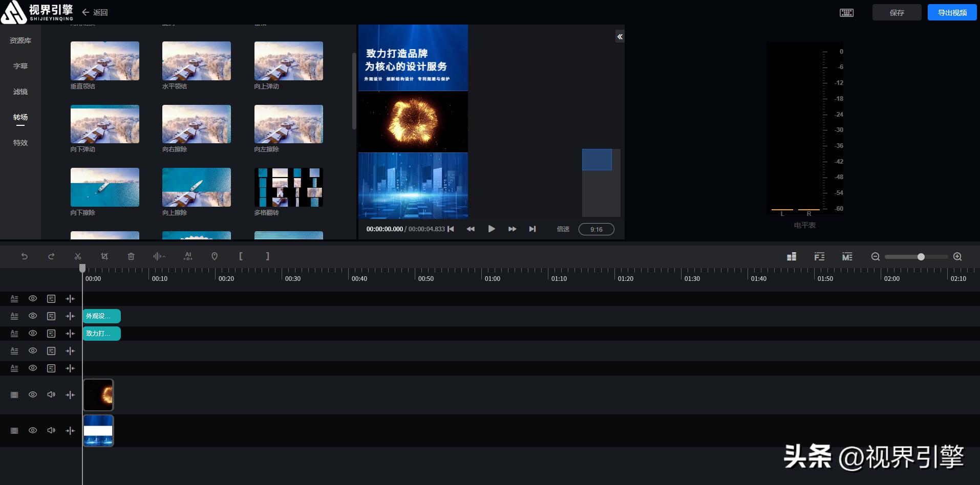Select the 致力打 subtitle clip
The image size is (980, 485).
click(x=102, y=334)
